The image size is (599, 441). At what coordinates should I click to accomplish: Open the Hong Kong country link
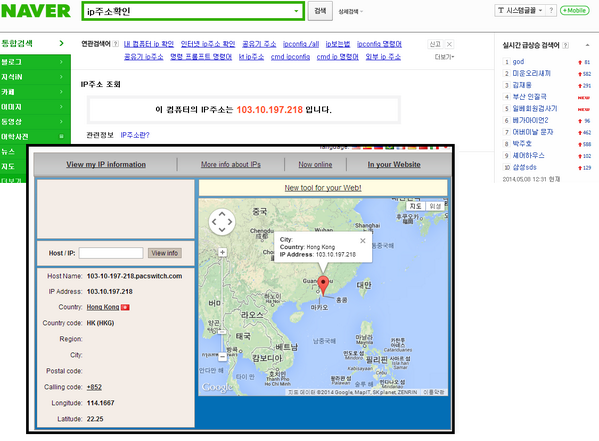click(103, 307)
